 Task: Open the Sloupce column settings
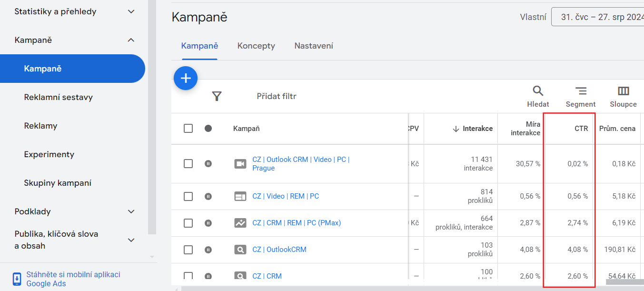pos(623,97)
